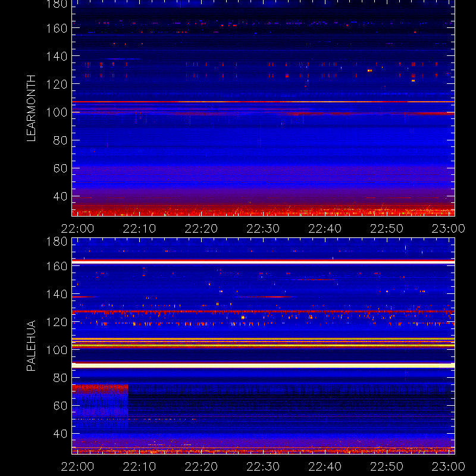
Task: Select the 40 frequency label on Learmonth plot
Action: pyautogui.click(x=60, y=196)
